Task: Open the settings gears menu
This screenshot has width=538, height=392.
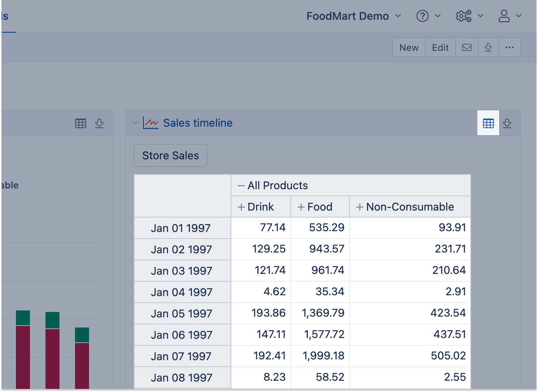Action: pos(463,16)
